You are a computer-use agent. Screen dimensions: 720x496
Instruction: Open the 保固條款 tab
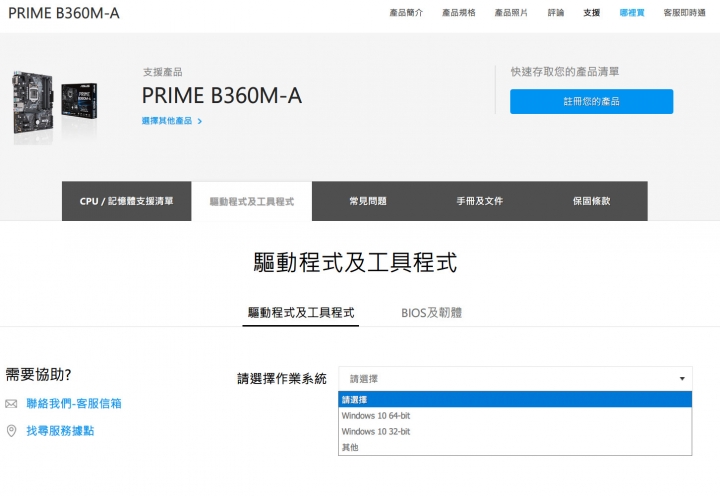point(592,201)
